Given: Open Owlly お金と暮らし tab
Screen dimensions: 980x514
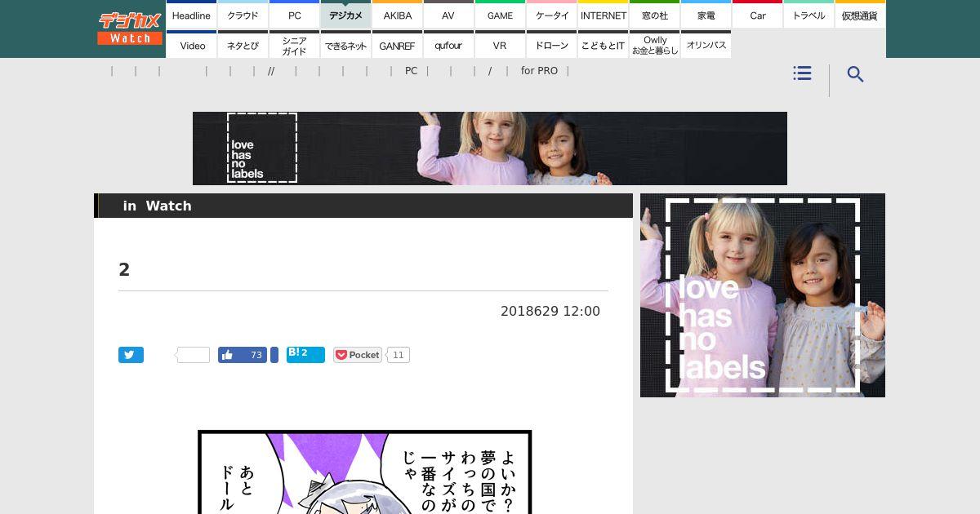Looking at the screenshot, I should (654, 45).
